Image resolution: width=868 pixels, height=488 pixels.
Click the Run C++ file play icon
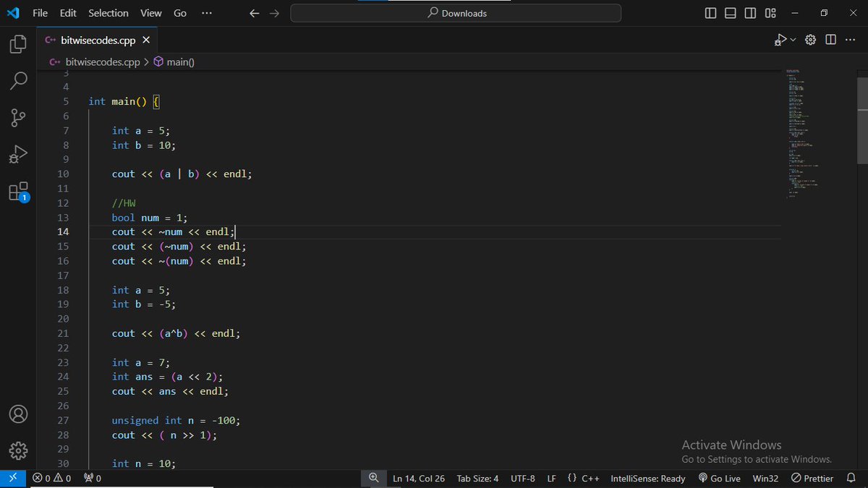(780, 40)
